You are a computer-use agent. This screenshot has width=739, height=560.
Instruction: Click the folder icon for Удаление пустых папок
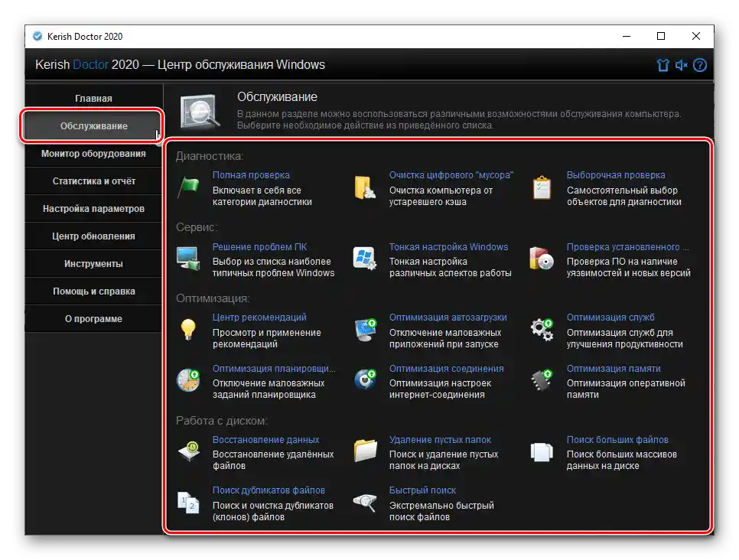tap(365, 451)
